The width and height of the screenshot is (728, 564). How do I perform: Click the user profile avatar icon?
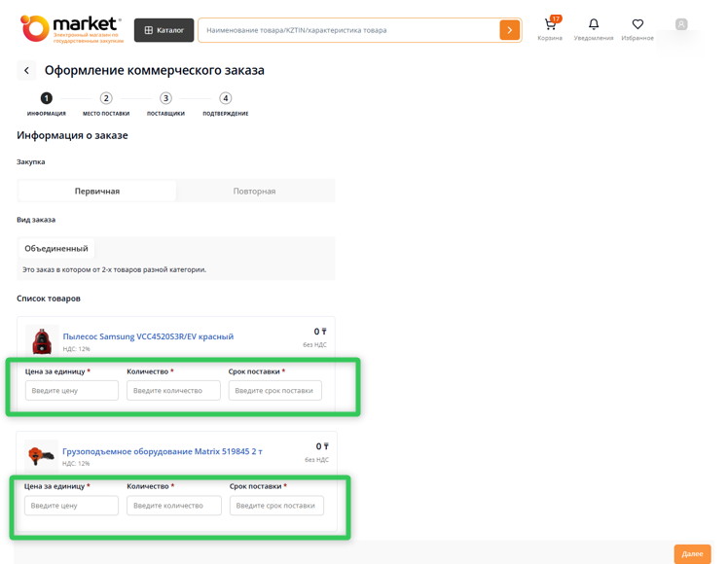(x=681, y=24)
